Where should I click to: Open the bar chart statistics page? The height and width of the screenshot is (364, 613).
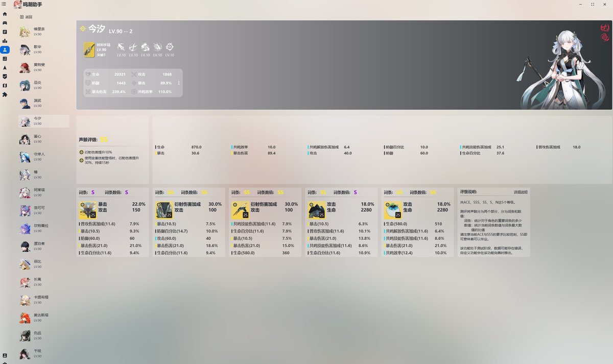tap(5, 41)
